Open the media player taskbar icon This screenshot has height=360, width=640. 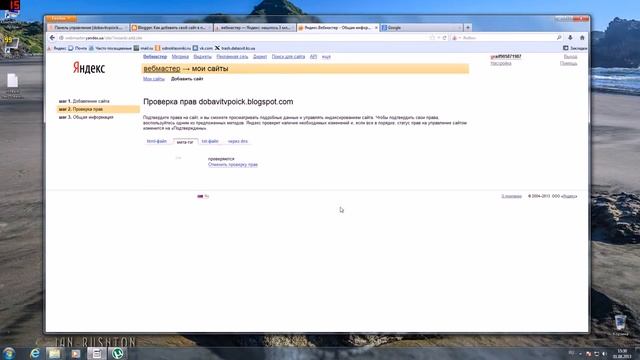click(x=76, y=353)
